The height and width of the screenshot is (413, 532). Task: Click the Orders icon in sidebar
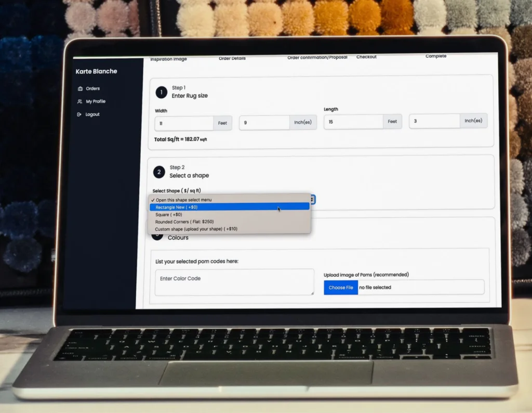(79, 88)
